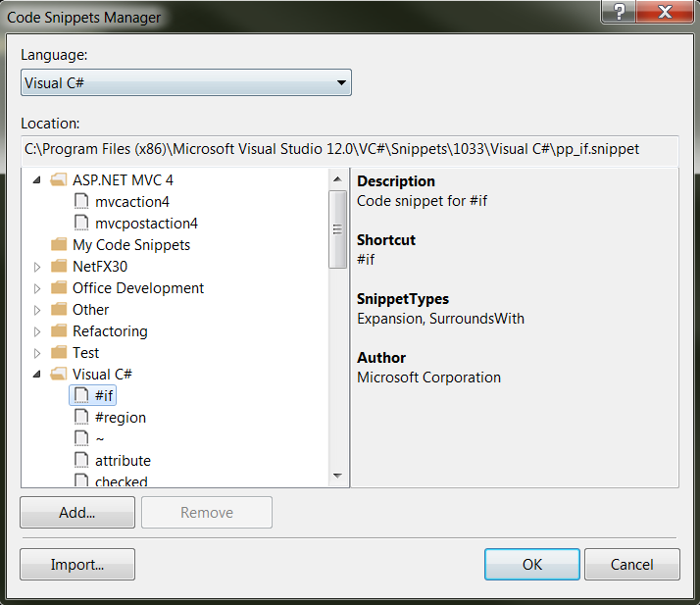Click the Import... button

point(77,565)
